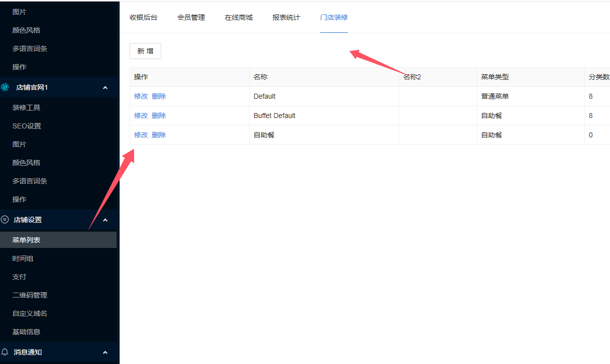610x364 pixels.
Task: Open 基础信息 in the sidebar
Action: coord(26,332)
